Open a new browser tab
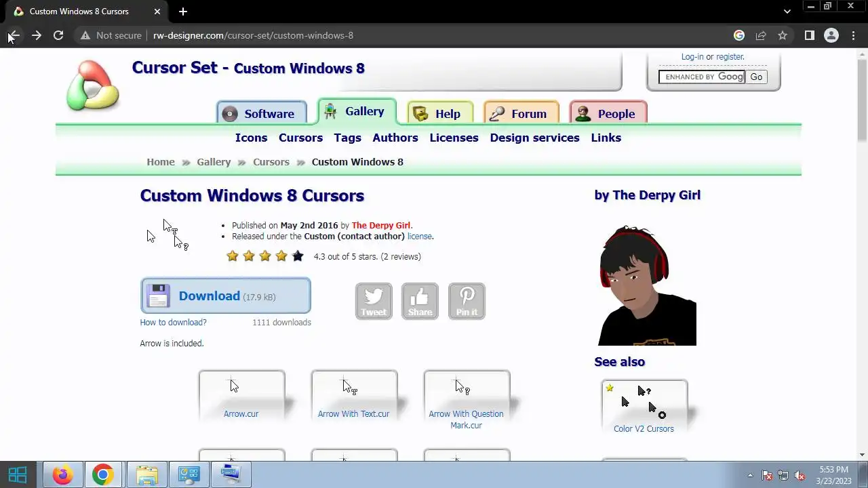Screen dimensions: 868x488 183,12
